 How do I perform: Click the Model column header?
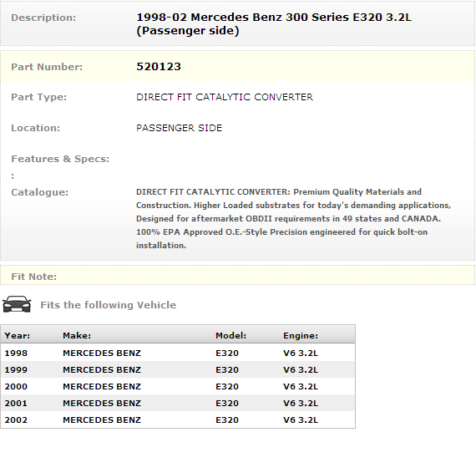pos(231,335)
